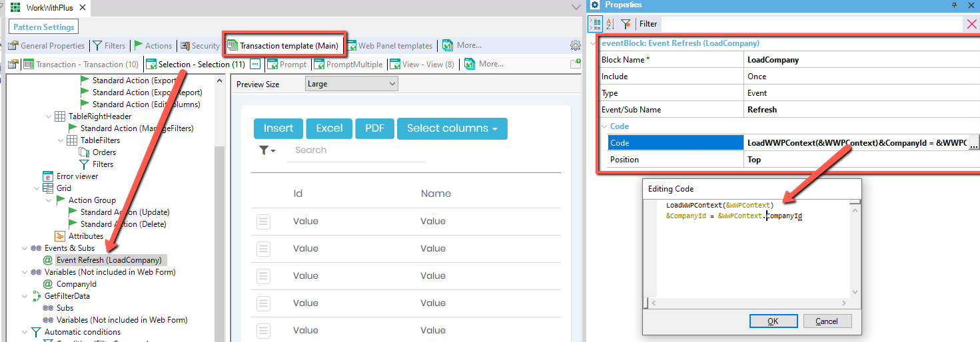
Task: Click the Name column header
Action: [x=436, y=194]
